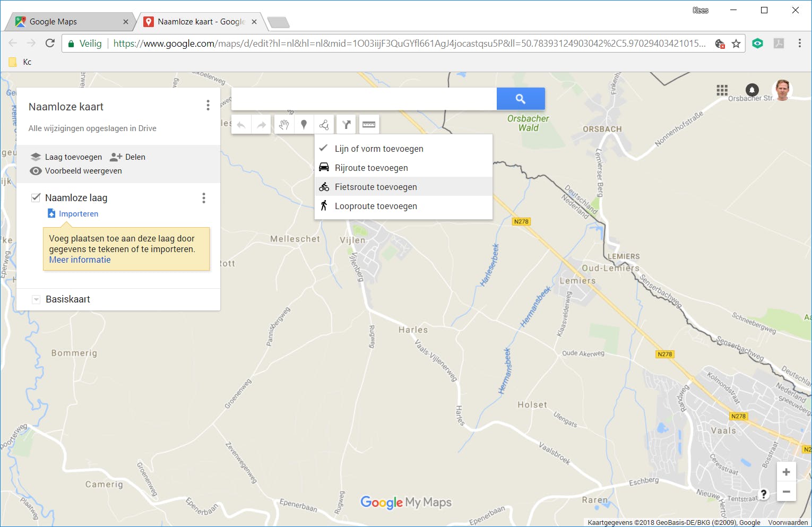812x527 pixels.
Task: Expand the Basiskaart dropdown arrow
Action: (x=36, y=299)
